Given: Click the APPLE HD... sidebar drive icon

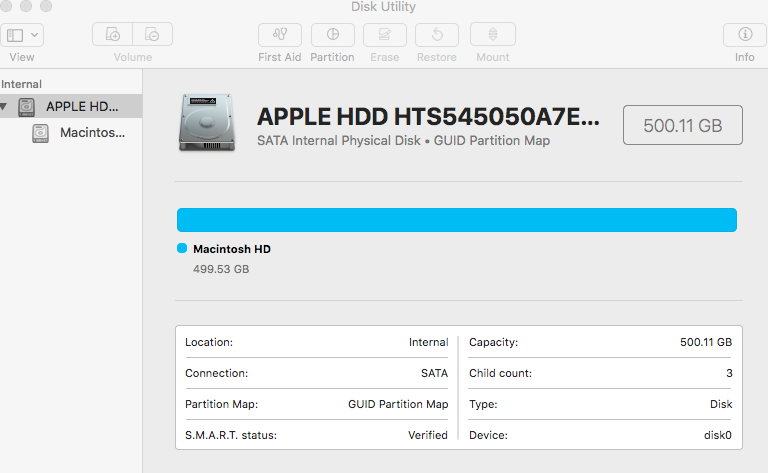Looking at the screenshot, I should tap(26, 107).
